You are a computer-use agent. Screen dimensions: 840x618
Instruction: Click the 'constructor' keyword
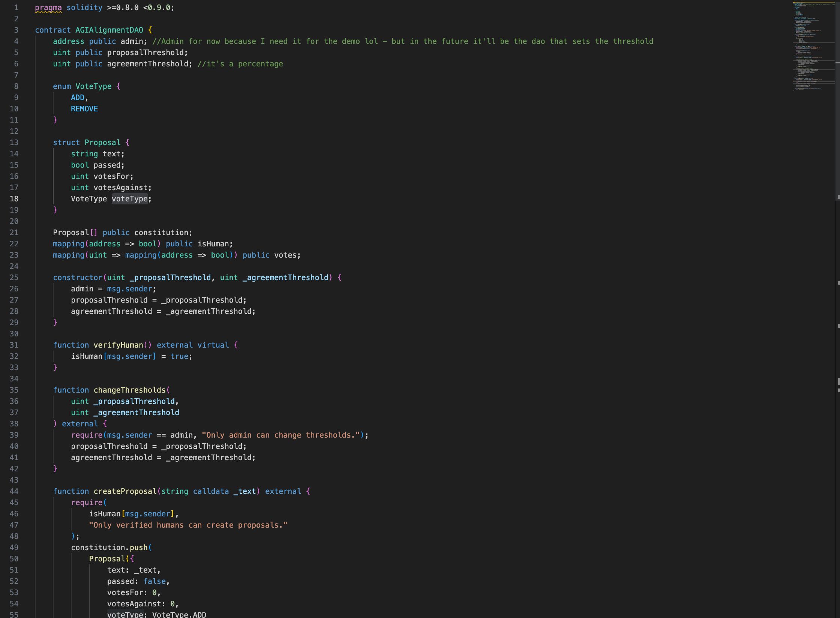click(78, 277)
